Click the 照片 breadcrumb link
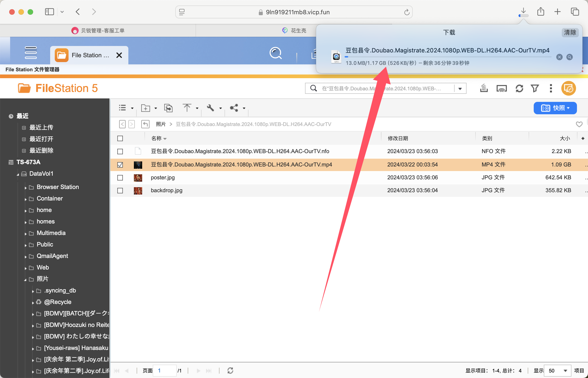The width and height of the screenshot is (588, 378). pyautogui.click(x=161, y=124)
